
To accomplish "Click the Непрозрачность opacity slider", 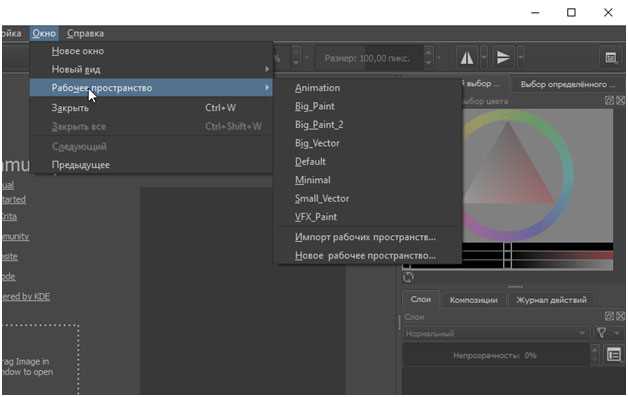I will [495, 355].
